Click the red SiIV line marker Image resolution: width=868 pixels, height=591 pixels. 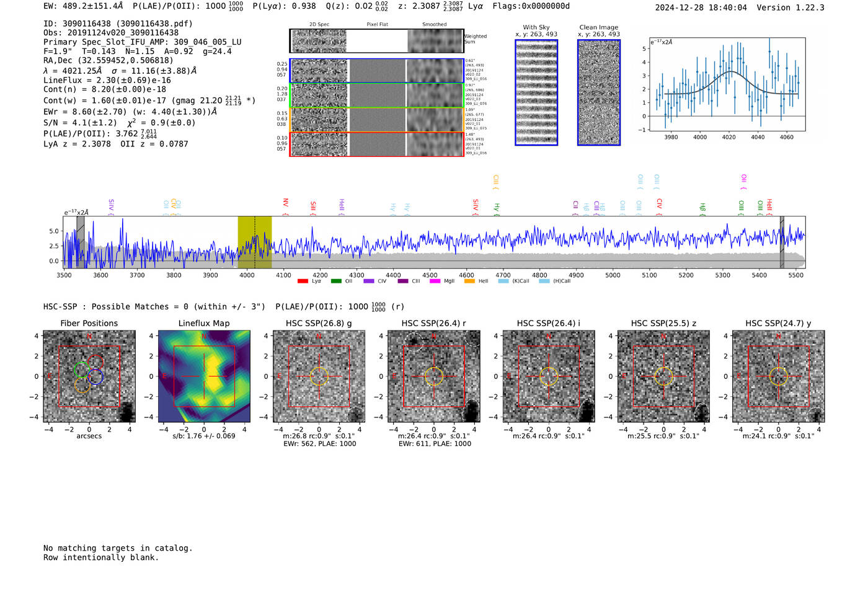[x=476, y=207]
